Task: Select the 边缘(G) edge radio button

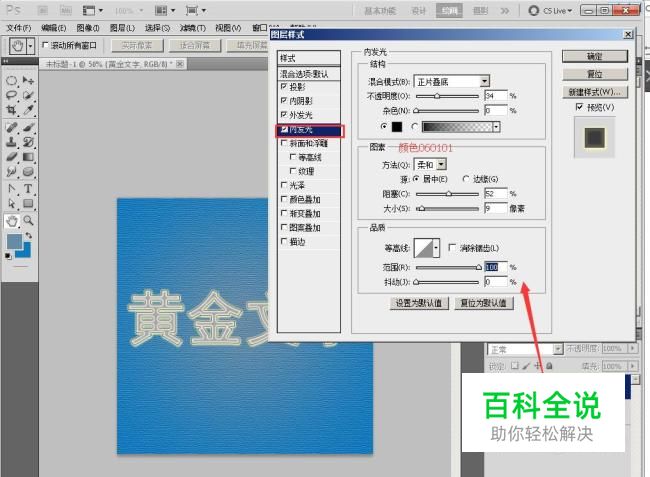Action: 466,179
